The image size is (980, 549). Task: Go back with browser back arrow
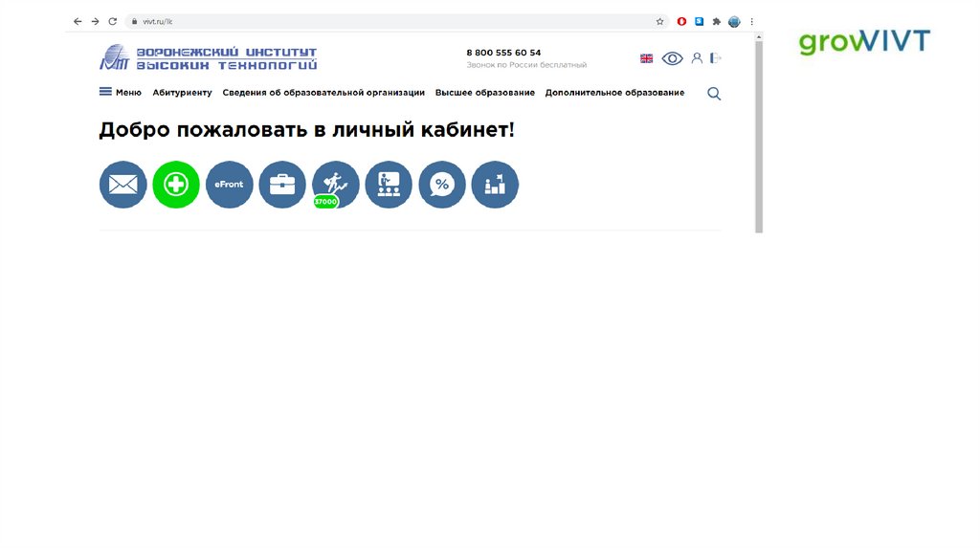tap(78, 21)
